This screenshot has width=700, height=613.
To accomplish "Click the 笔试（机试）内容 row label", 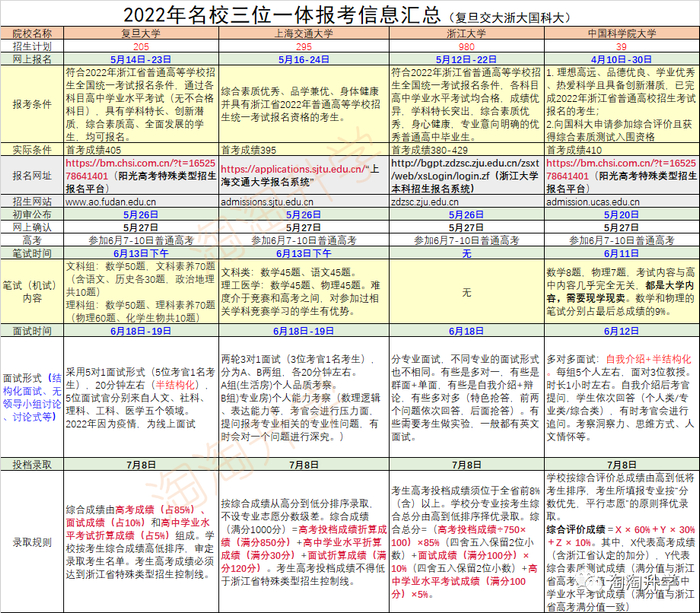I will click(x=32, y=292).
